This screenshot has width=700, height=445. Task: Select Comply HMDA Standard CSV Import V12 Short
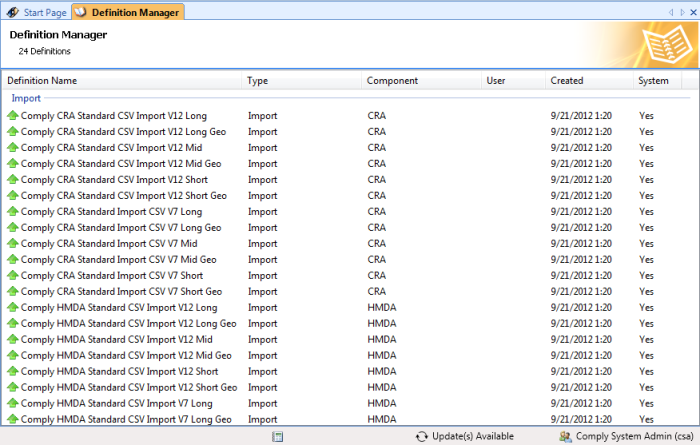pos(119,371)
